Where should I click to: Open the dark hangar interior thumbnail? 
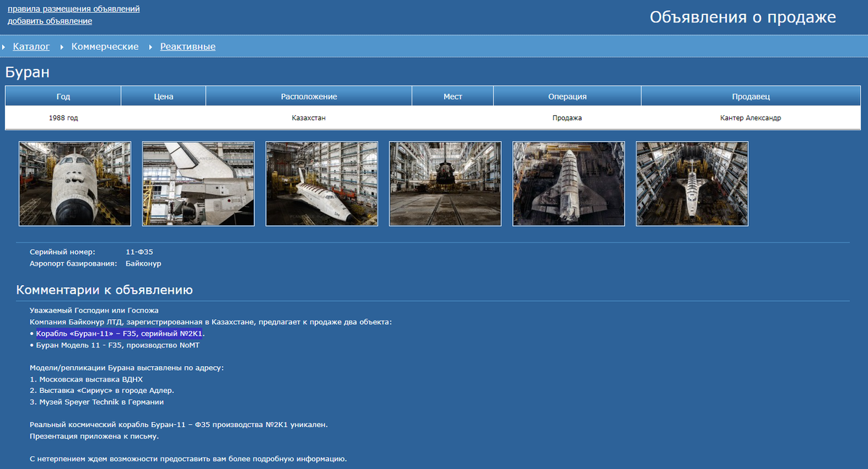[x=446, y=184]
